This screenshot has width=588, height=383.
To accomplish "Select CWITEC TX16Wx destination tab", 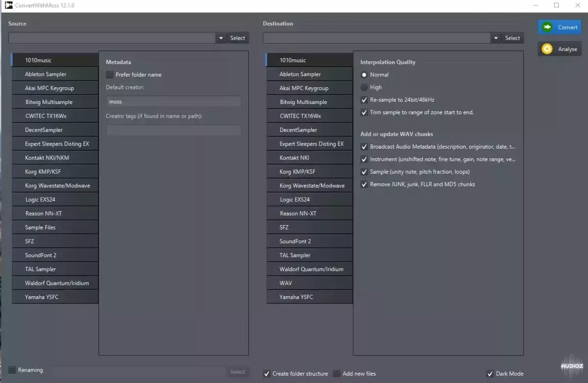I will [x=310, y=116].
